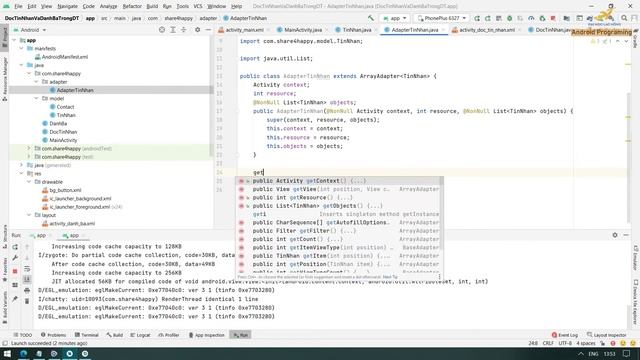The width and height of the screenshot is (640, 360).
Task: Open Profiler tool window
Action: click(169, 335)
